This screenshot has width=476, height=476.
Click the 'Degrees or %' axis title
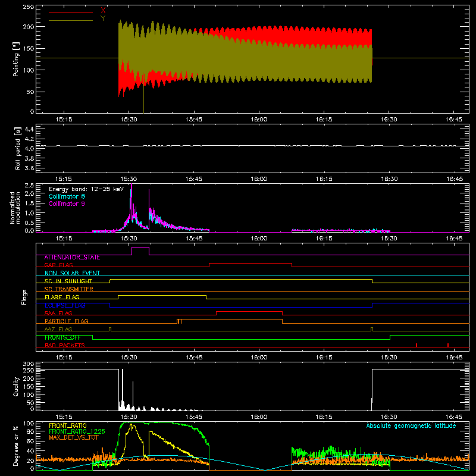pyautogui.click(x=16, y=446)
